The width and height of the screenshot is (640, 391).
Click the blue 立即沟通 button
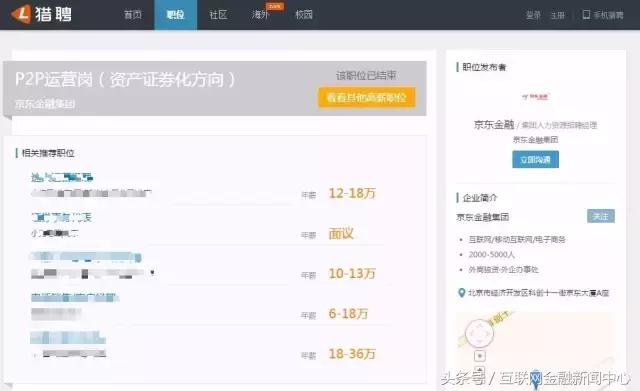(536, 160)
